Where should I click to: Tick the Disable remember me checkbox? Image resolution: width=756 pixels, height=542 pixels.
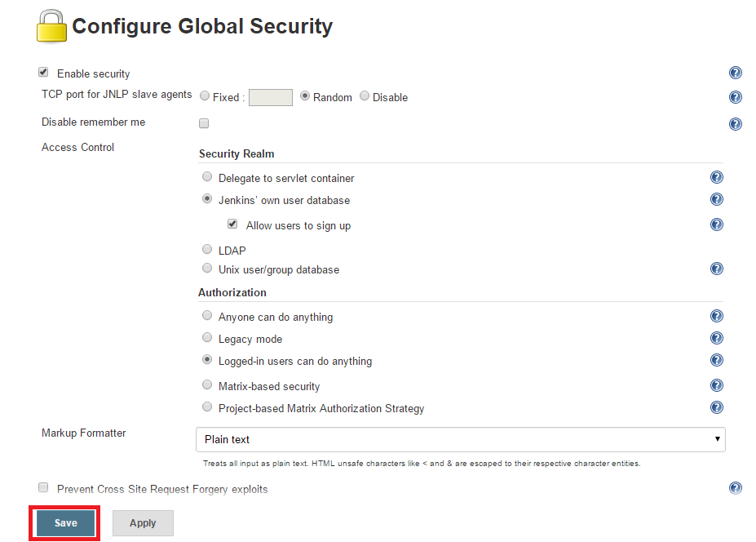204,123
